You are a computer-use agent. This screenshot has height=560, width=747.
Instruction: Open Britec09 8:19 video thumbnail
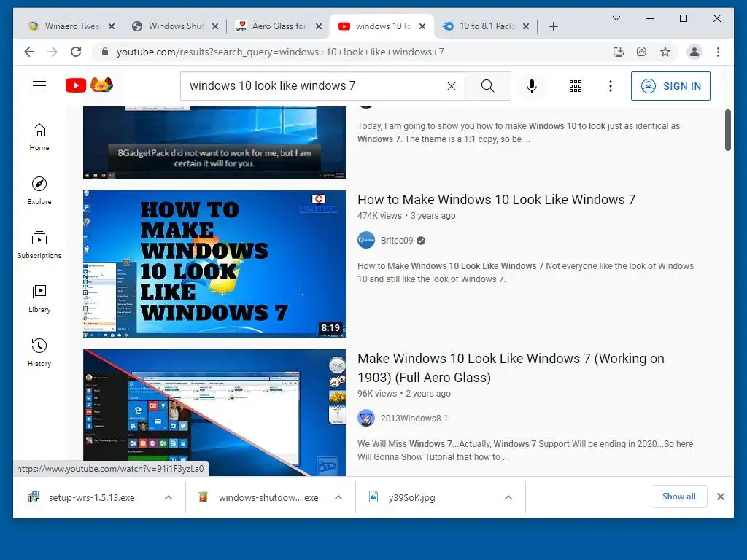tap(214, 264)
